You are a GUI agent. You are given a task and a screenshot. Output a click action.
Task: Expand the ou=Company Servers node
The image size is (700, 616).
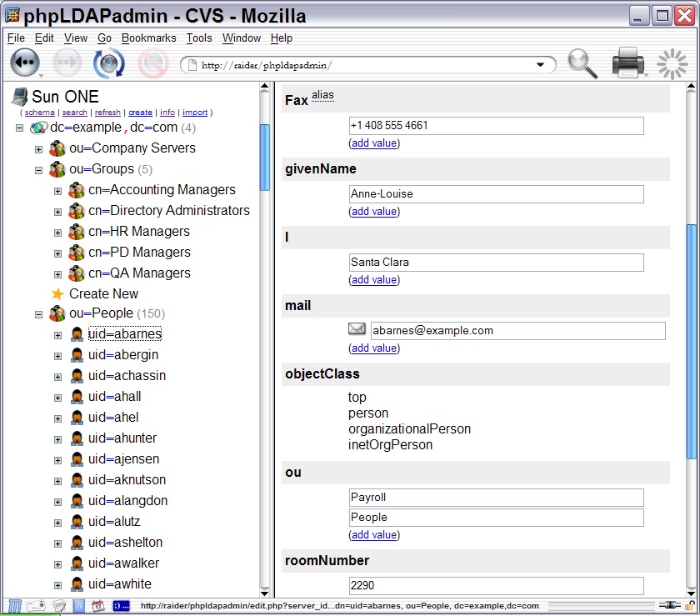coord(38,149)
